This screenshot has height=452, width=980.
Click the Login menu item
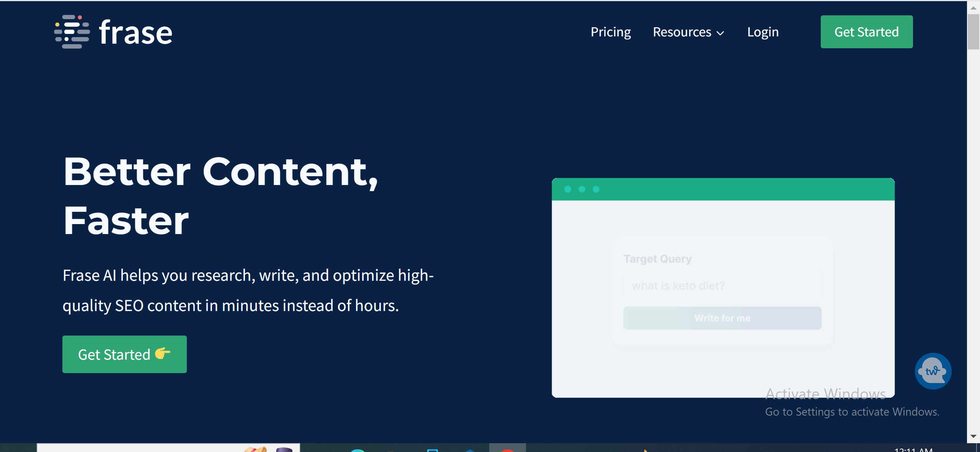pos(763,31)
